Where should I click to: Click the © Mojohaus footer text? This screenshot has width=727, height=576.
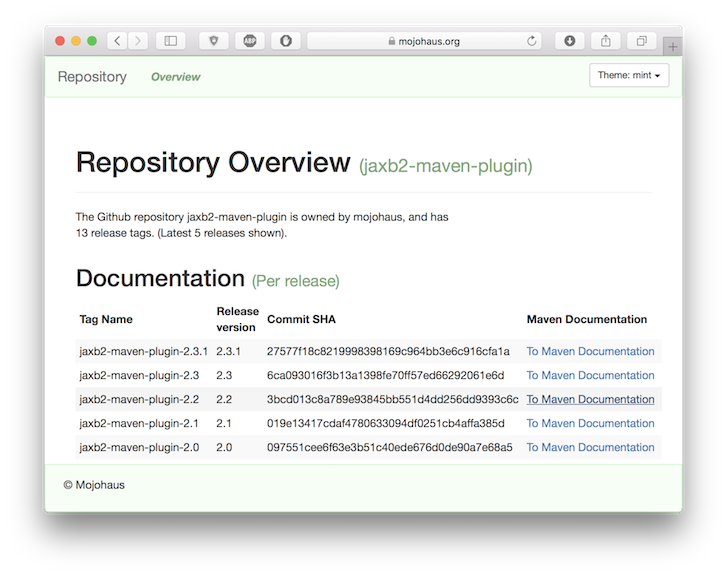(94, 485)
